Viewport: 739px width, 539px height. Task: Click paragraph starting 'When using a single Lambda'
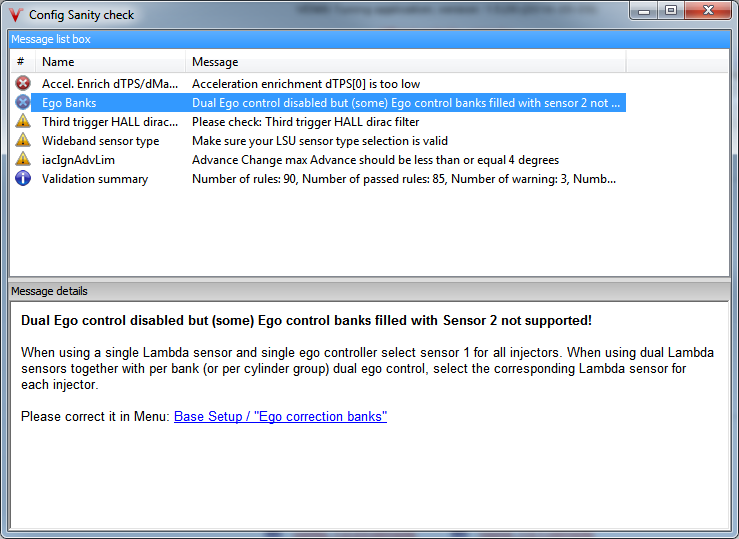368,368
